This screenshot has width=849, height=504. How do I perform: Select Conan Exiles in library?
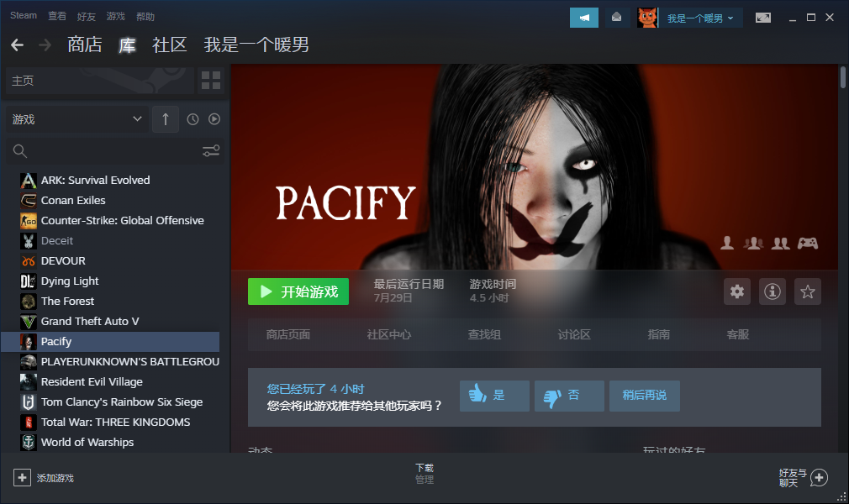click(110, 200)
